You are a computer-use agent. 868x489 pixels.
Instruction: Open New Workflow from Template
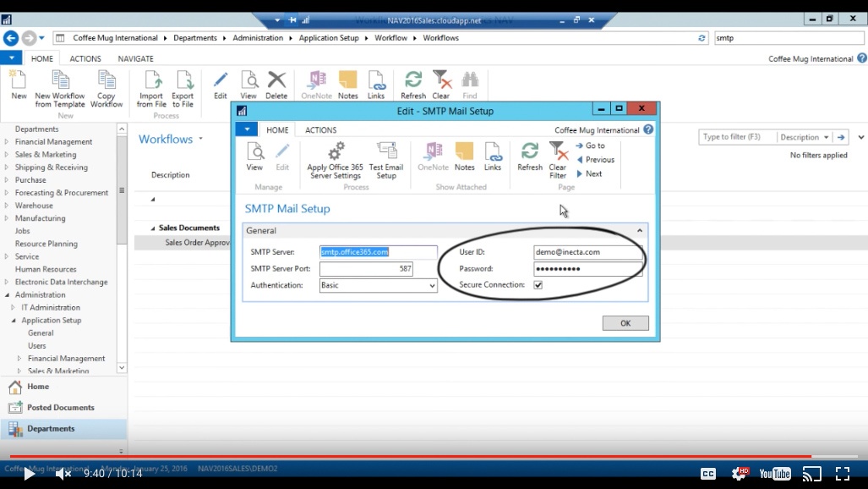[60, 89]
